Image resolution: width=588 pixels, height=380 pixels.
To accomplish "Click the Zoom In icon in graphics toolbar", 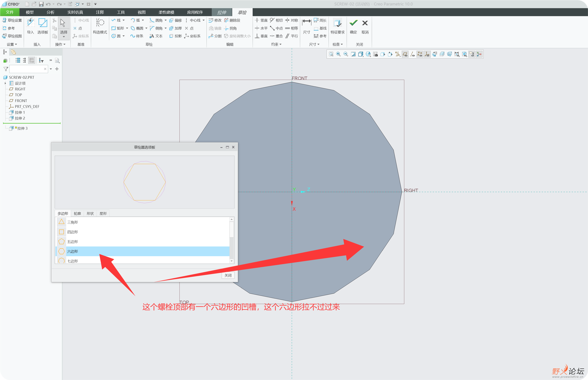I will tap(338, 54).
